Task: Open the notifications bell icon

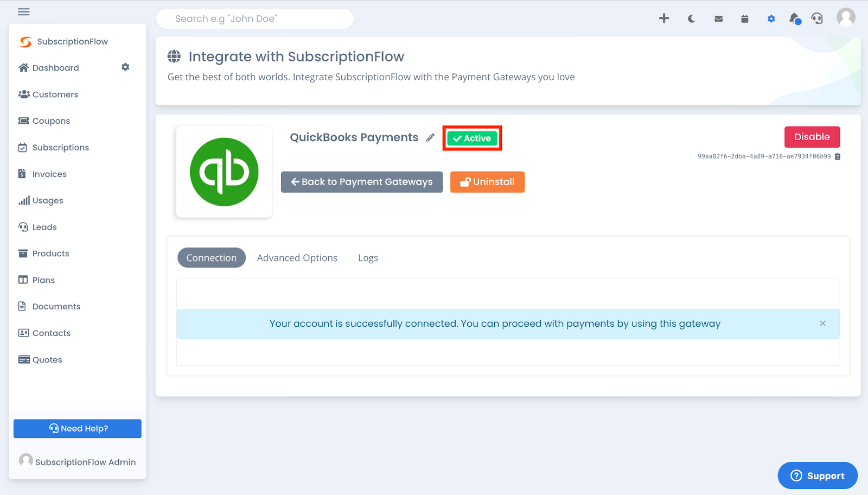Action: pyautogui.click(x=795, y=19)
